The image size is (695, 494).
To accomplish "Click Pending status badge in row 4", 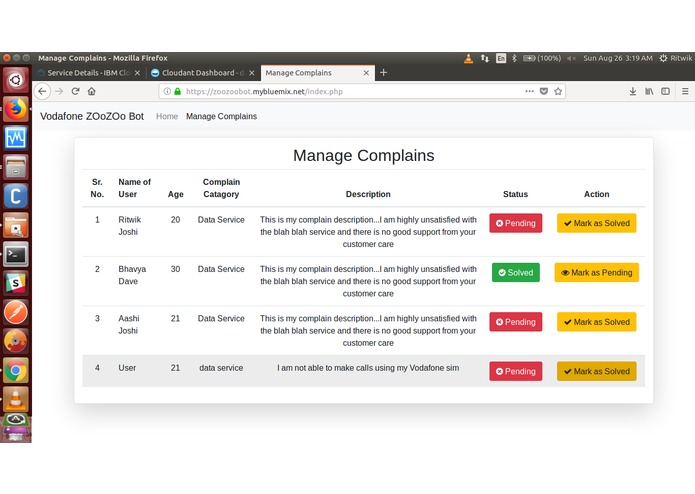I will pyautogui.click(x=515, y=371).
